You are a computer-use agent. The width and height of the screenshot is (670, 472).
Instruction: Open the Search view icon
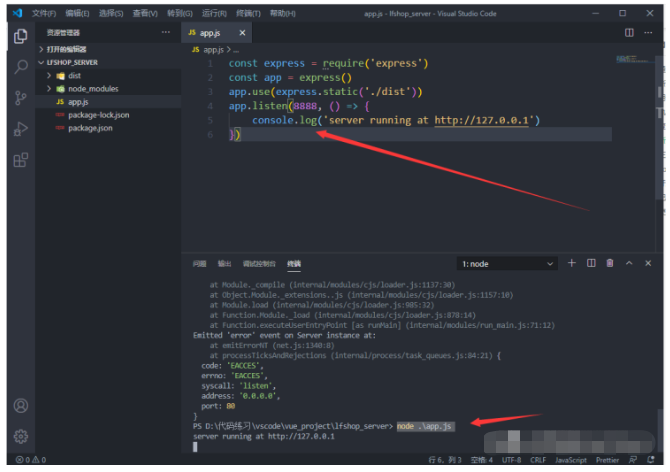[21, 67]
